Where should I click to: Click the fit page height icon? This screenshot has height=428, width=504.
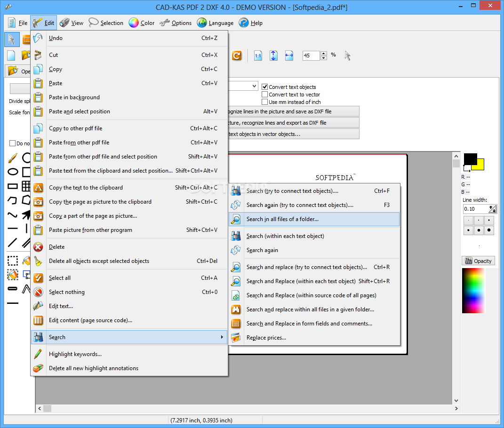273,55
